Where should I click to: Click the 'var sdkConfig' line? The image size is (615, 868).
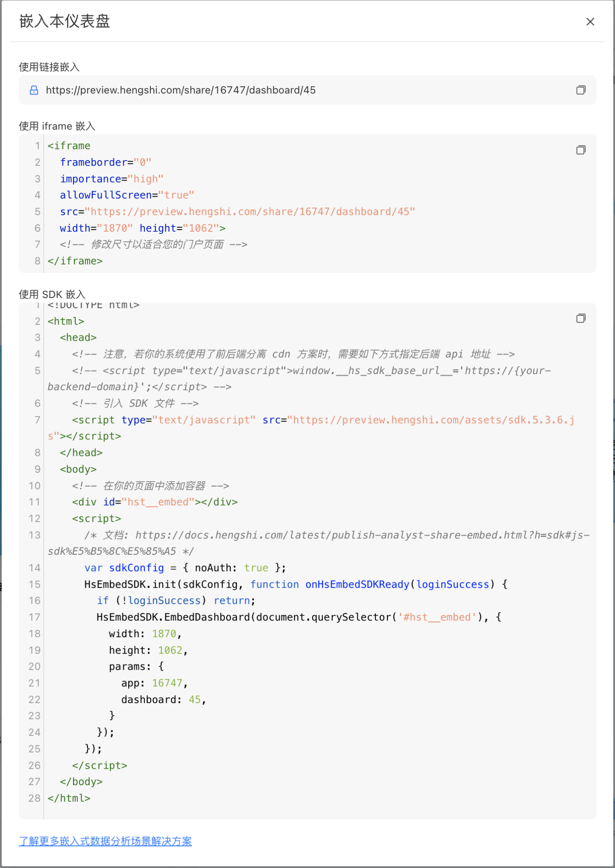point(185,568)
